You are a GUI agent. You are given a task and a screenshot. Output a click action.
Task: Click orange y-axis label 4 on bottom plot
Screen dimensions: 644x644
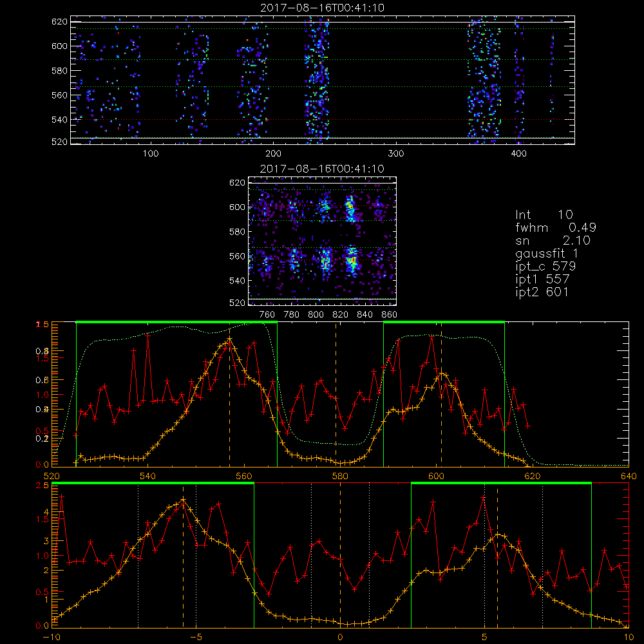tap(46, 512)
